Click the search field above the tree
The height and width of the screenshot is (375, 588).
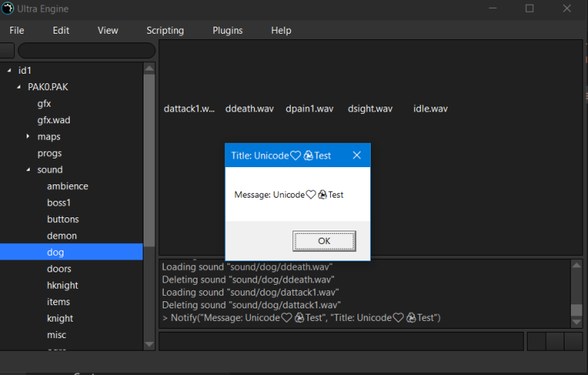point(86,51)
